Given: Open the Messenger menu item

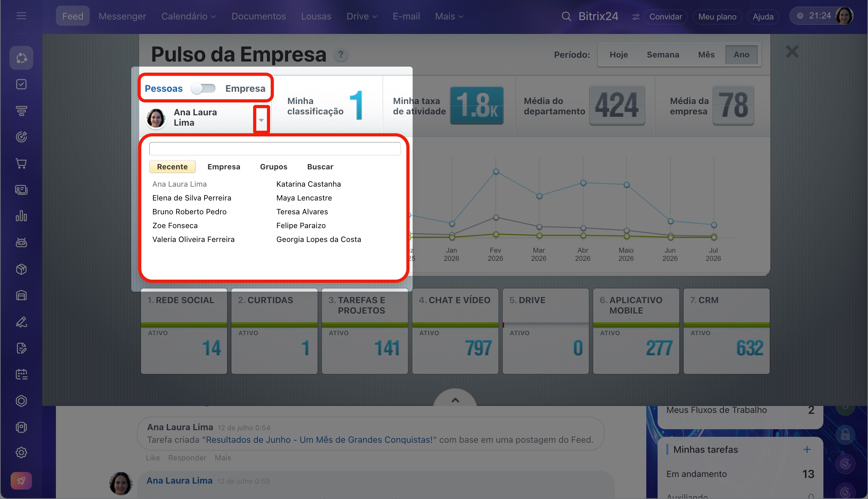Looking at the screenshot, I should 122,16.
